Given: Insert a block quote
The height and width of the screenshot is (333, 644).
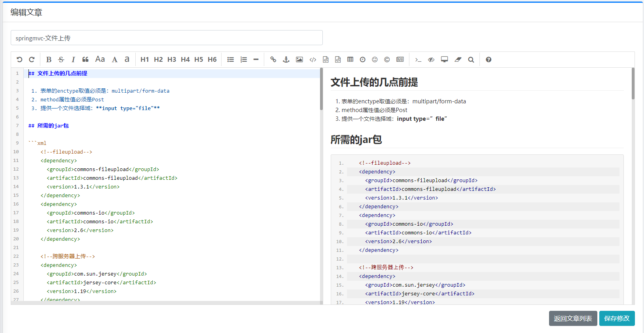Looking at the screenshot, I should [x=85, y=59].
